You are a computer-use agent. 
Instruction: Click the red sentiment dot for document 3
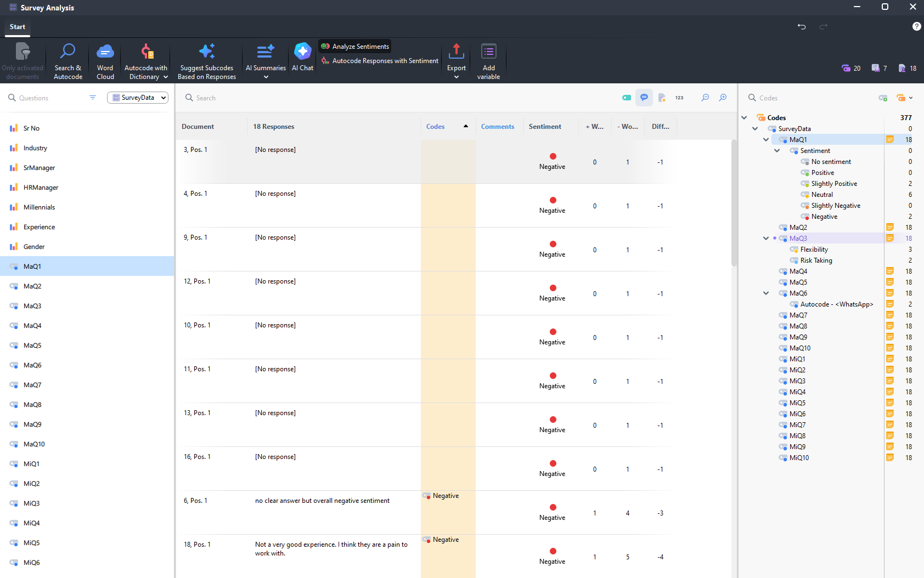553,156
